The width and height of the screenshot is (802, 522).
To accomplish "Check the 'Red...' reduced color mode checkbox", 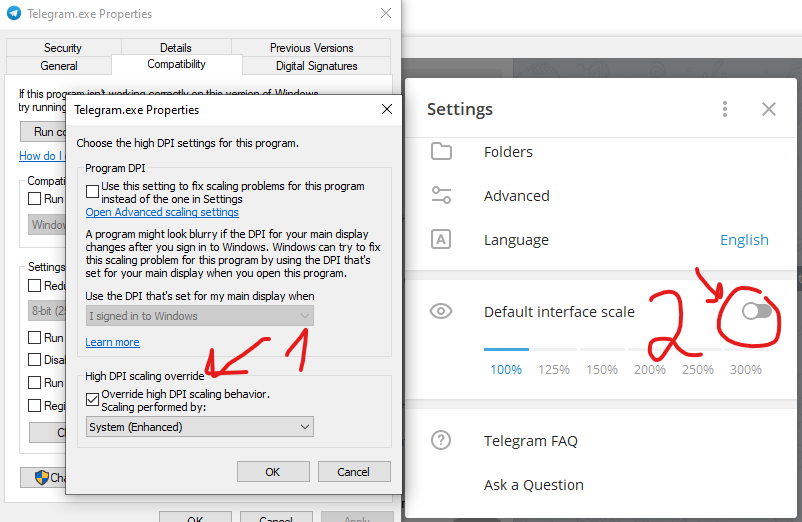I will pos(34,285).
